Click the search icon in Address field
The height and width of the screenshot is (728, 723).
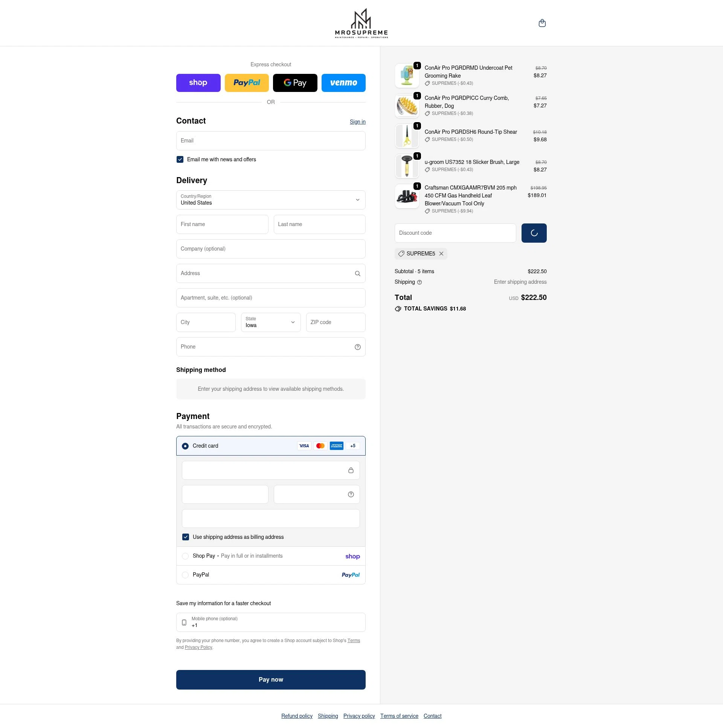pos(357,274)
